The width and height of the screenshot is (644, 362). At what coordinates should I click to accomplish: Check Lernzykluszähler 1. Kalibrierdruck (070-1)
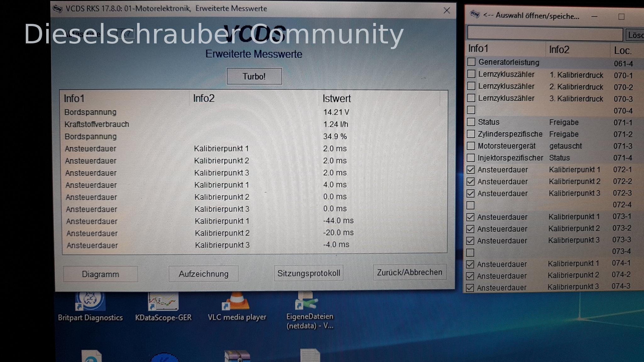(x=471, y=74)
